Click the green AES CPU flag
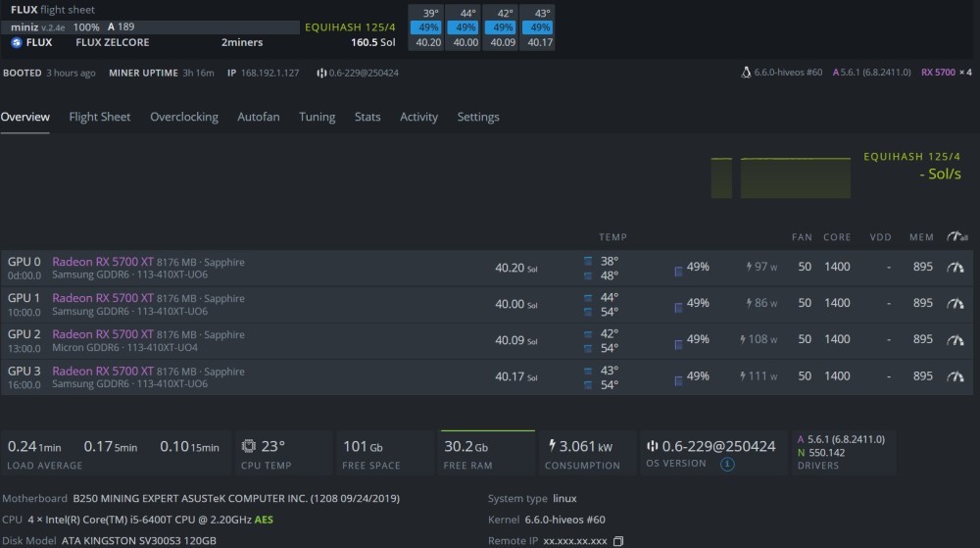 click(x=264, y=520)
